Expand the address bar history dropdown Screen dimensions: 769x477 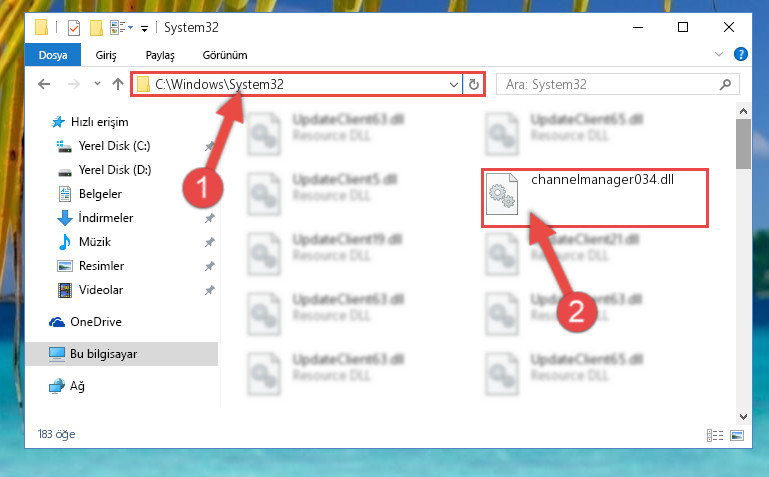pos(454,84)
